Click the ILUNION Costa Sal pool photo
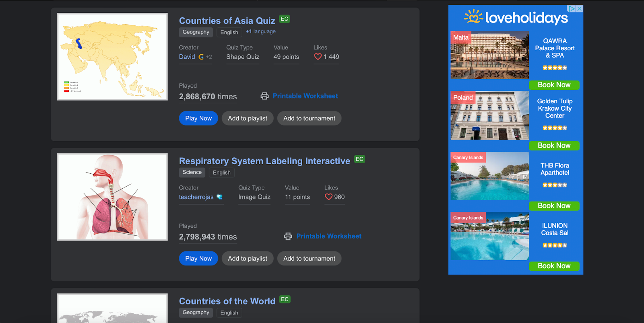The image size is (644, 323). [489, 236]
